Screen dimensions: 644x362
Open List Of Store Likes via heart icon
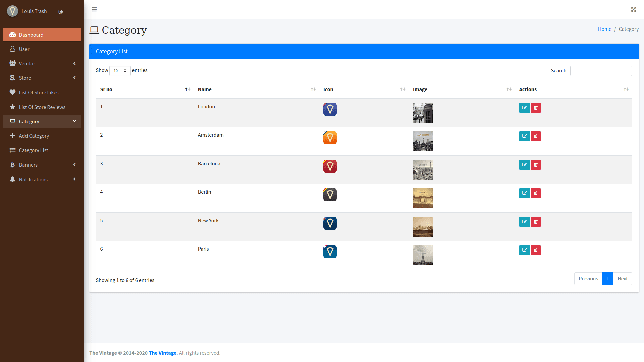pyautogui.click(x=12, y=92)
